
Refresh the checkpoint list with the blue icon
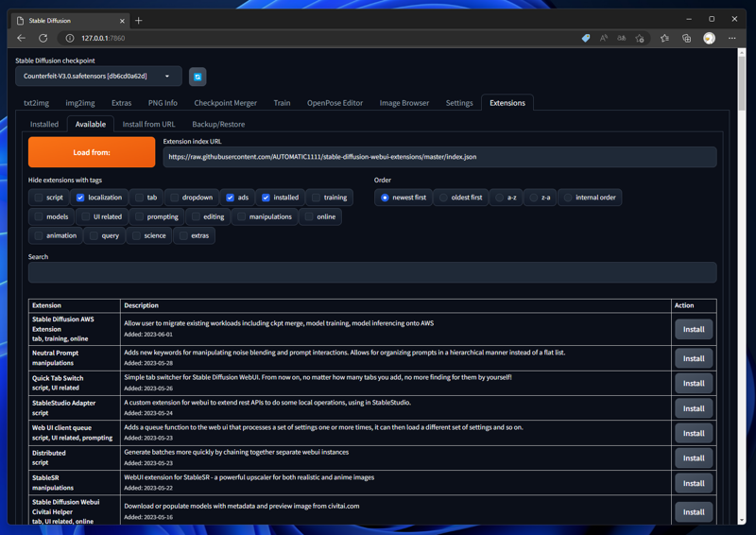[198, 77]
